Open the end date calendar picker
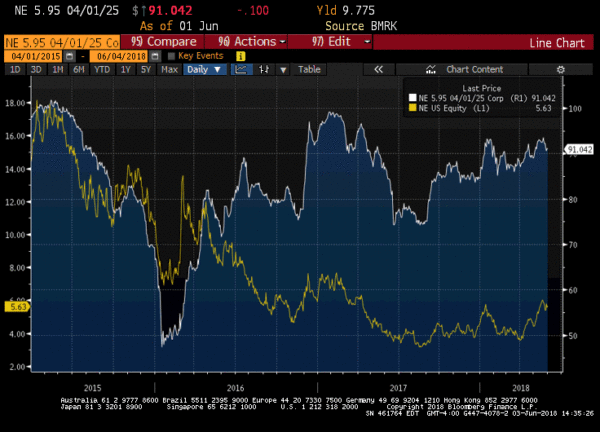 tap(155, 57)
